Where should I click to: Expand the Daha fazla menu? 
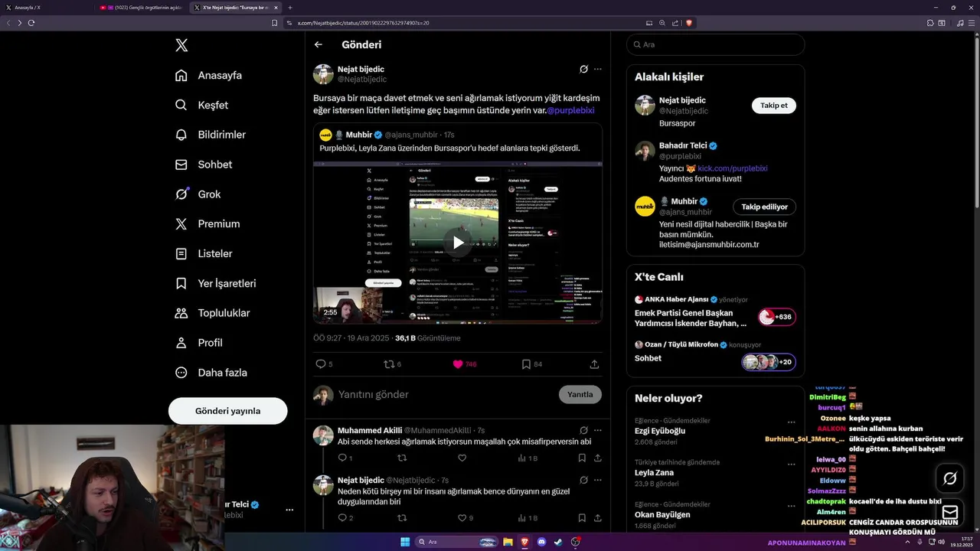click(x=211, y=373)
